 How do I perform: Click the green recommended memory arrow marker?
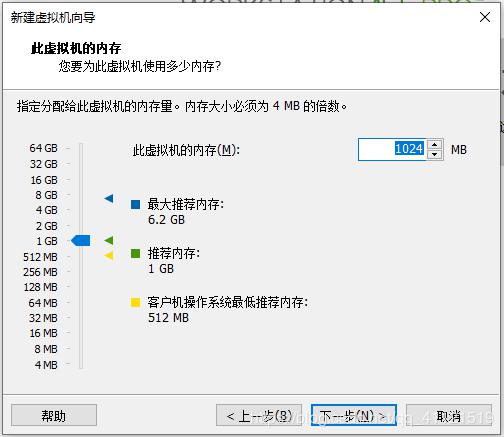coord(109,240)
